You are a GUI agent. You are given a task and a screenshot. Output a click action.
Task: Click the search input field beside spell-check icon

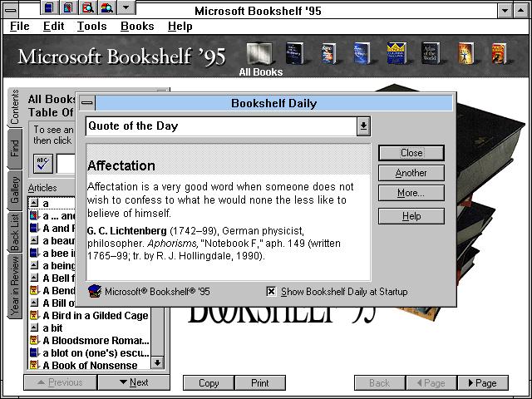(x=66, y=164)
